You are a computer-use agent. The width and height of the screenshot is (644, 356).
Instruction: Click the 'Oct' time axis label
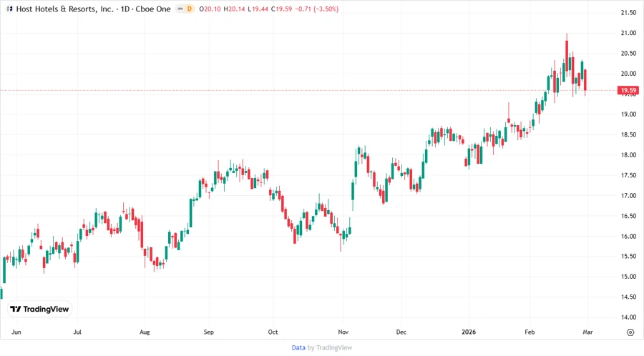pos(273,332)
